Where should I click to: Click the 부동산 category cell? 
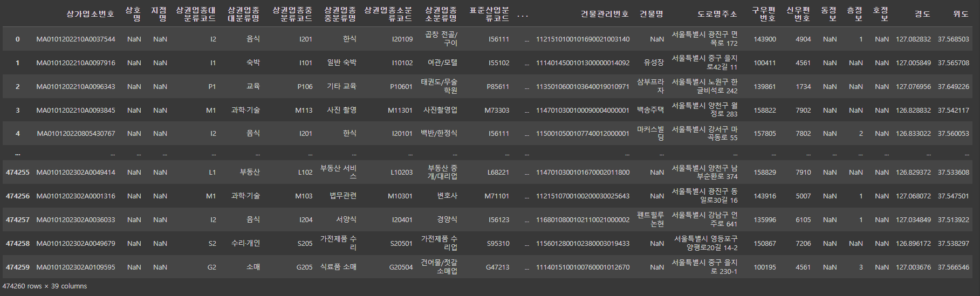tap(250, 172)
